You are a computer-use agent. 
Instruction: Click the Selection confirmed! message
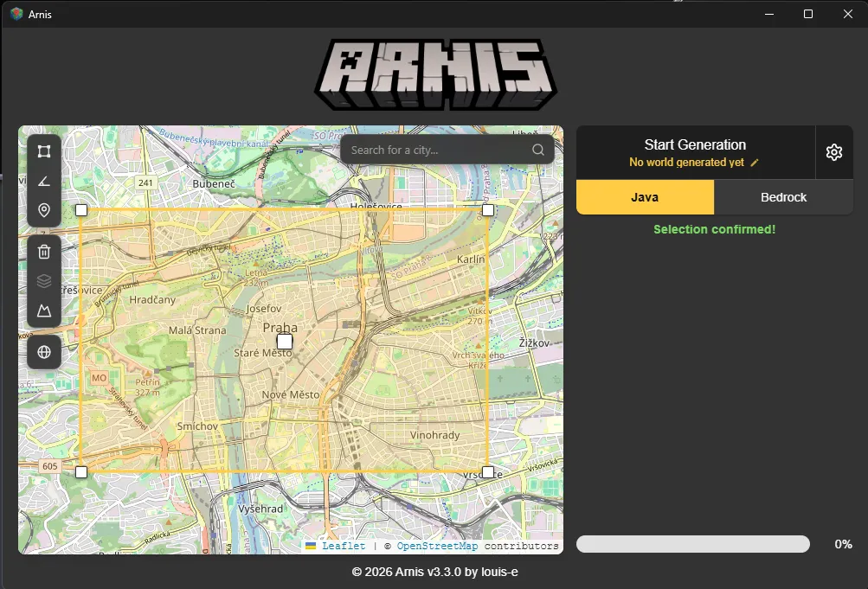pos(714,229)
